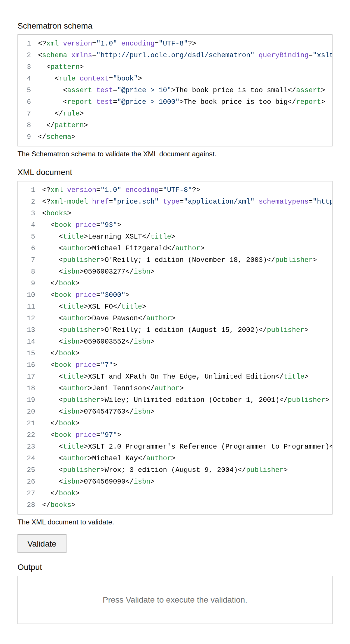Click the schema xmlns line in Schematron editor
Image resolution: width=350 pixels, height=644 pixels.
tap(185, 55)
